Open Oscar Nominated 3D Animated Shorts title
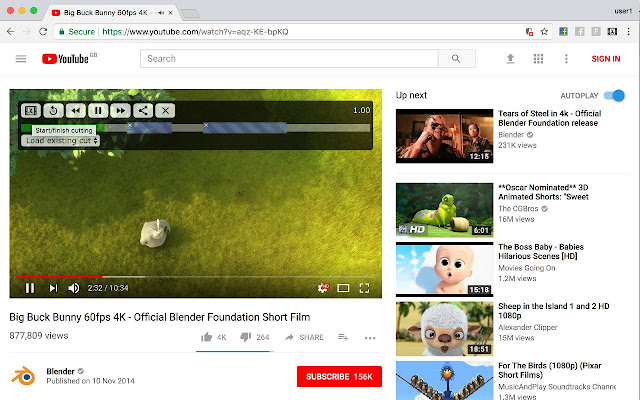Image resolution: width=640 pixels, height=400 pixels. tap(543, 192)
